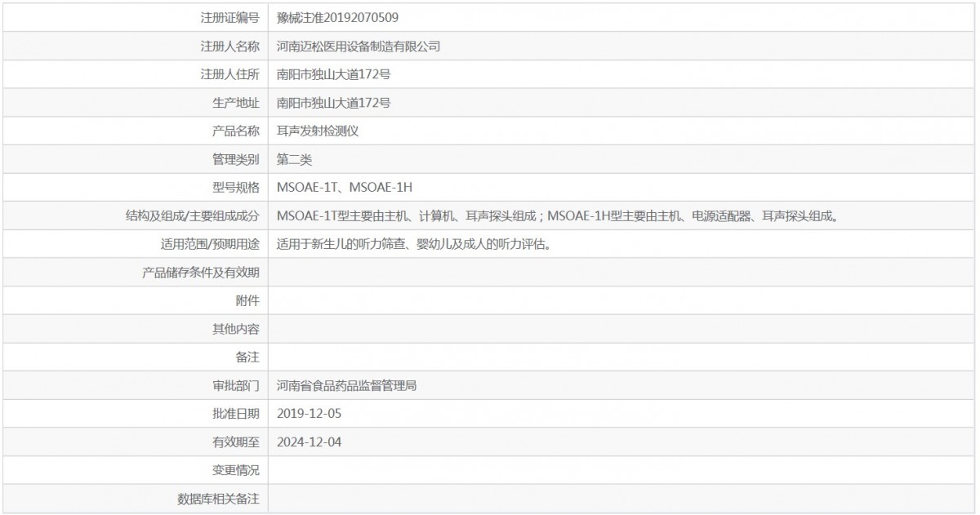Click the 管理类别 label

(236, 159)
